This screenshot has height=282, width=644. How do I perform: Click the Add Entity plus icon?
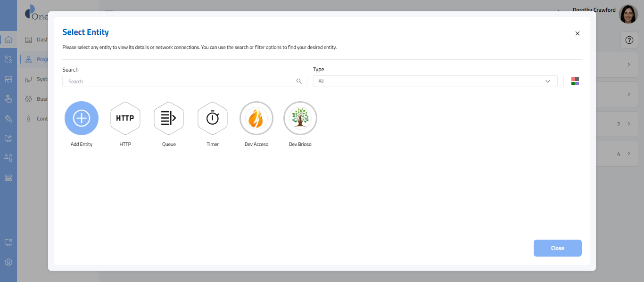pos(82,118)
